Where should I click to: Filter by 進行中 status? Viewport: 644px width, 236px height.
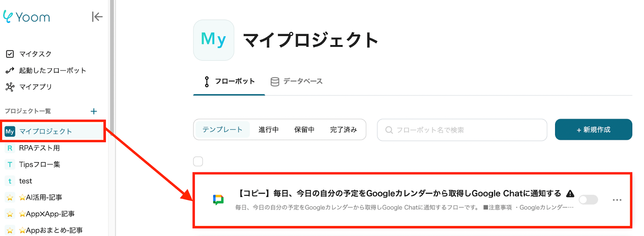point(268,130)
